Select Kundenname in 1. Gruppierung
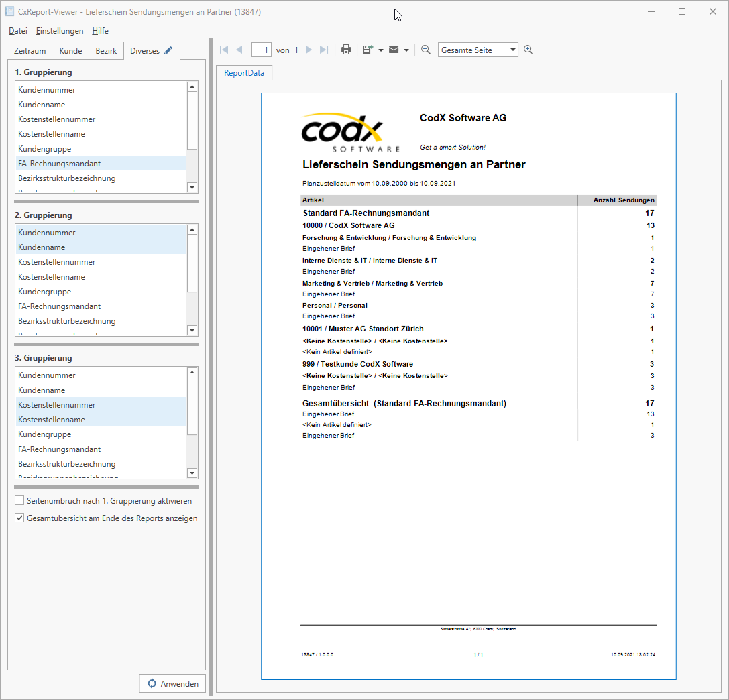Viewport: 729px width, 700px height. (x=101, y=105)
